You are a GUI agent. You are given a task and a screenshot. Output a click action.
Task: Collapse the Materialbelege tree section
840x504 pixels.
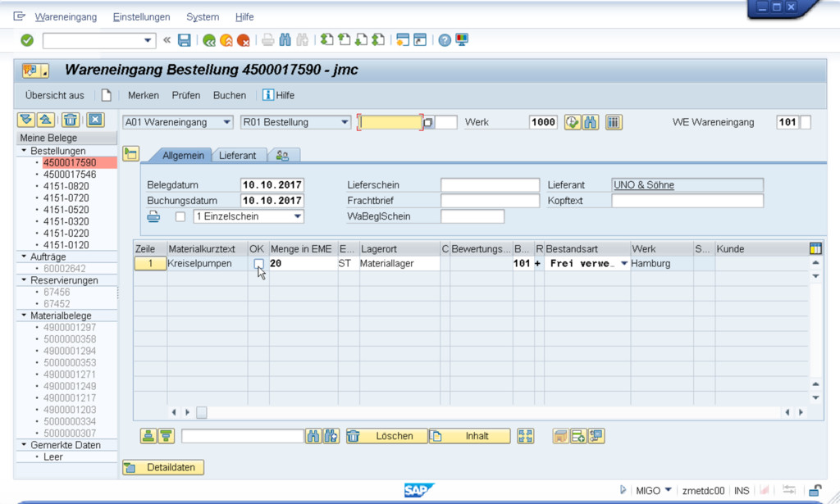(24, 316)
